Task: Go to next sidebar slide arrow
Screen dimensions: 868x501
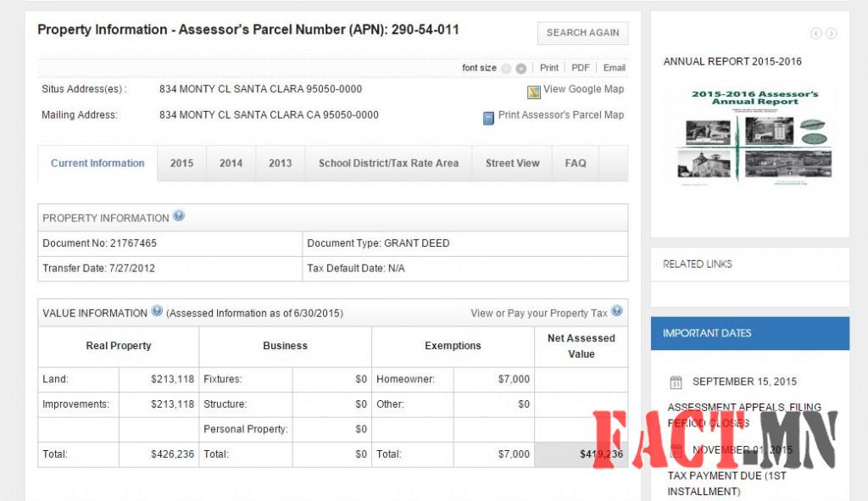Action: click(x=832, y=34)
